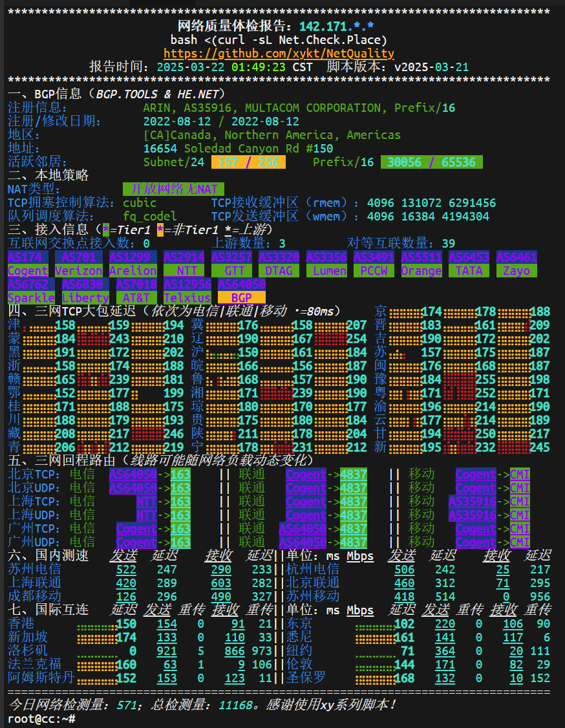Click the '洛杉矶' international row label

pos(28,650)
